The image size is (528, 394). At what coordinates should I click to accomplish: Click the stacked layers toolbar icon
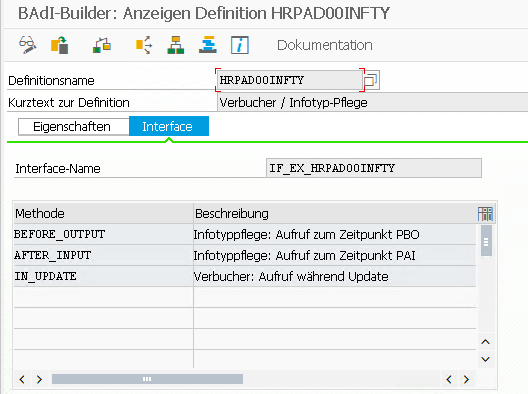(x=208, y=45)
